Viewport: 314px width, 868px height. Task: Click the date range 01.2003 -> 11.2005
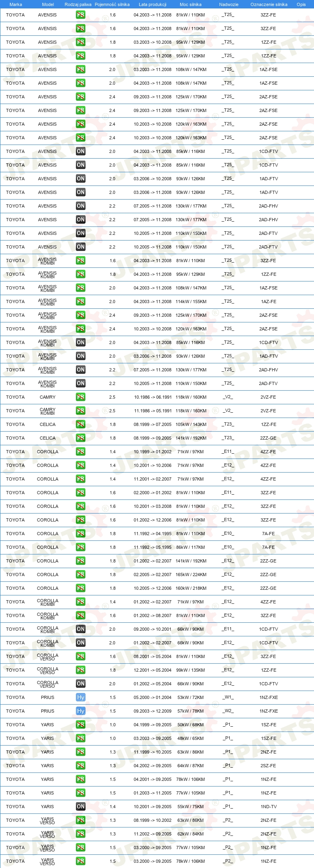click(x=153, y=793)
